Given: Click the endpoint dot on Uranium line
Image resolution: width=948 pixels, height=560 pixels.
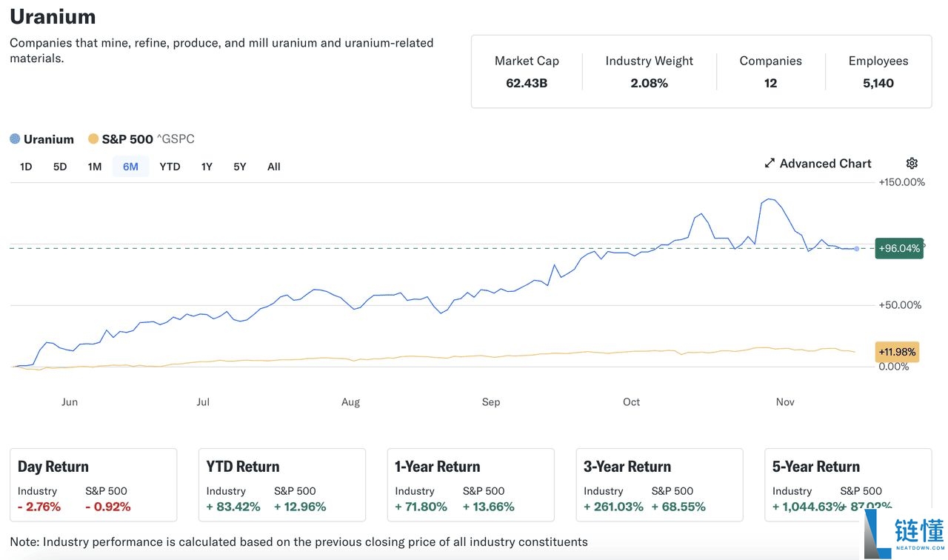Looking at the screenshot, I should pyautogui.click(x=856, y=249).
